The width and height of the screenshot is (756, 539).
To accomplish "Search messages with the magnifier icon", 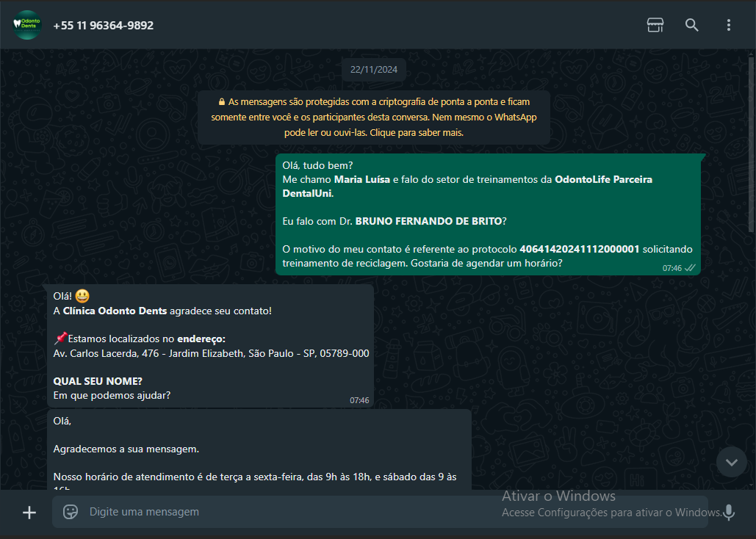I will pos(691,25).
